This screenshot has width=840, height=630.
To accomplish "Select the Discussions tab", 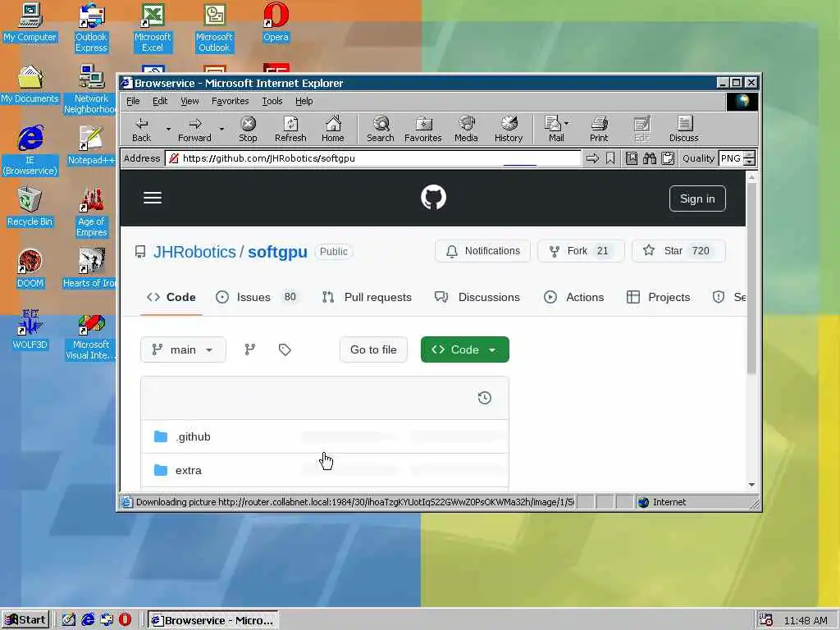I will pos(477,297).
